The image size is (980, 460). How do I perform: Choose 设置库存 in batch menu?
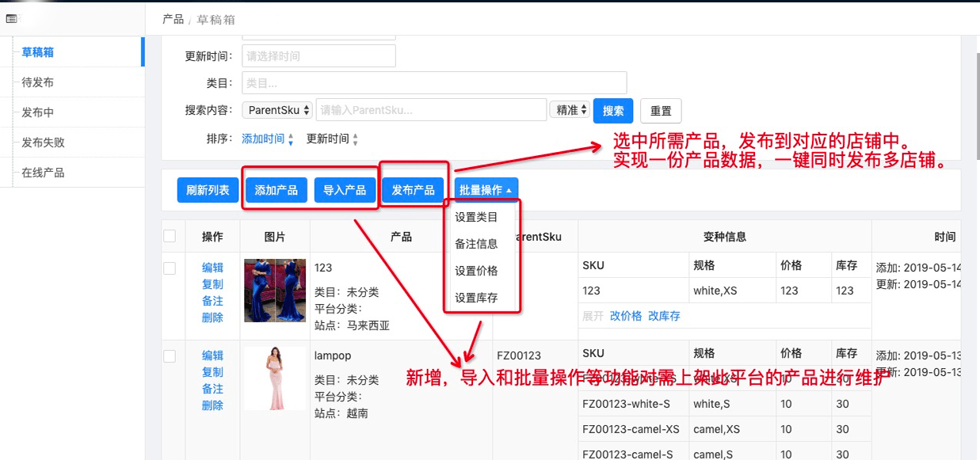click(x=476, y=298)
